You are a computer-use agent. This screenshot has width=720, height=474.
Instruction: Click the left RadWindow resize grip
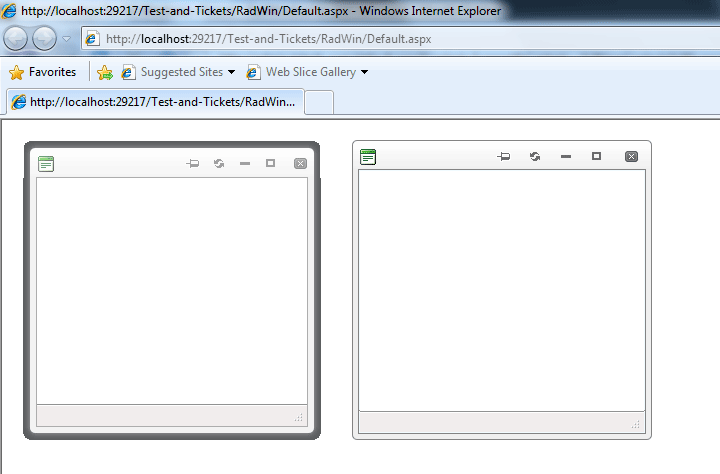pos(299,417)
